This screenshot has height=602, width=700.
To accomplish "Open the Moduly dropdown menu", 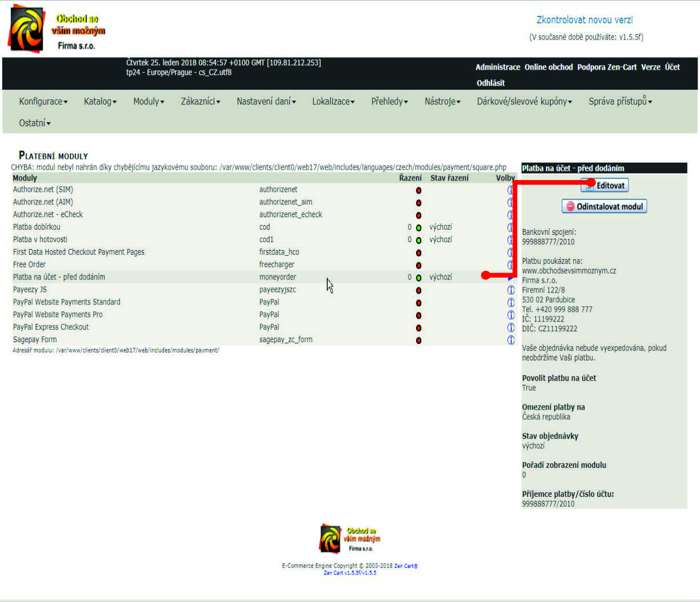I will tap(149, 102).
